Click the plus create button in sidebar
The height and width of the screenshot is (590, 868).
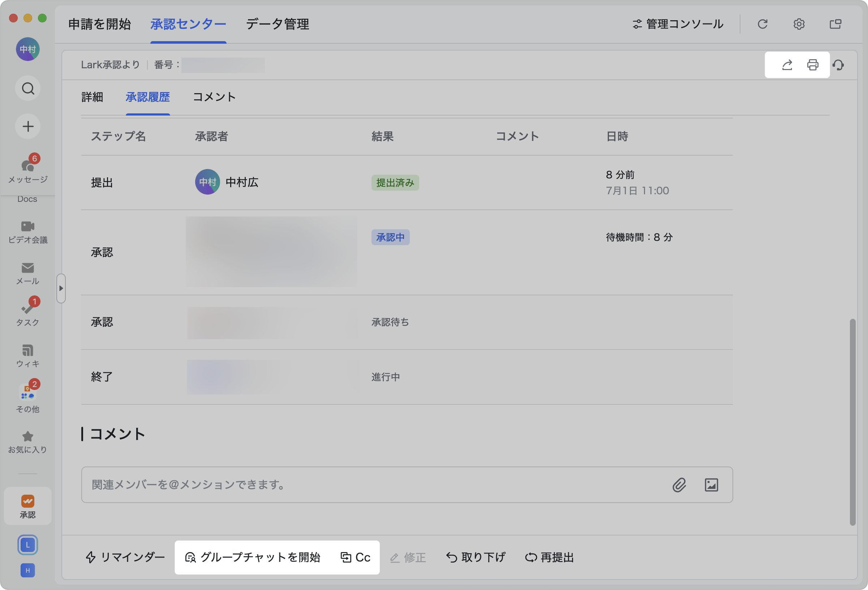[28, 126]
